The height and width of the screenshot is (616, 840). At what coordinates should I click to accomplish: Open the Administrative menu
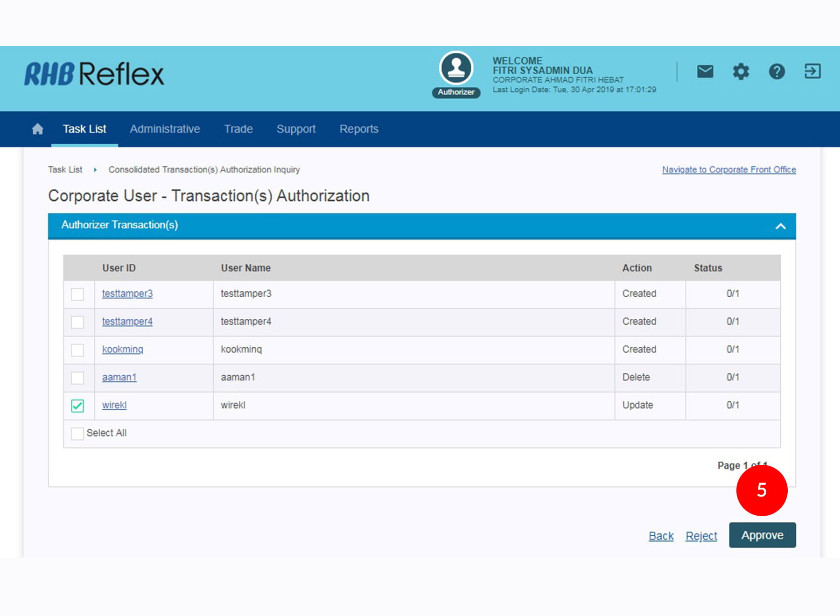[x=165, y=129]
